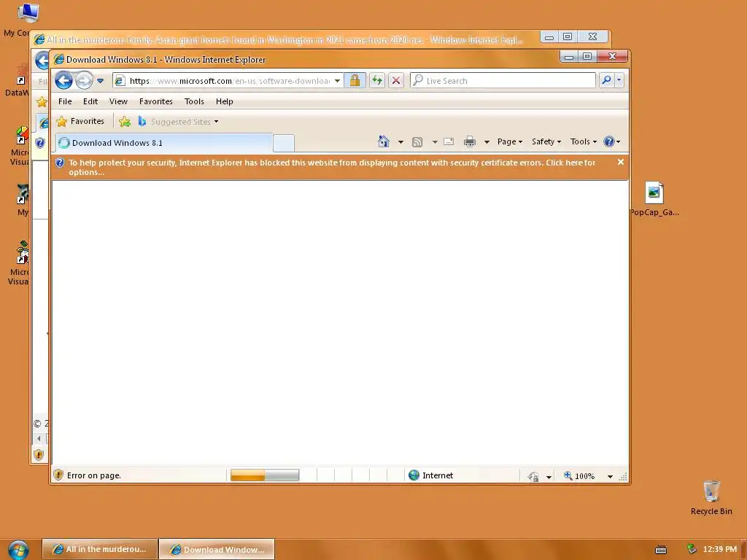Select the Recycle Bin desktop icon
The height and width of the screenshot is (560, 747).
(x=711, y=497)
